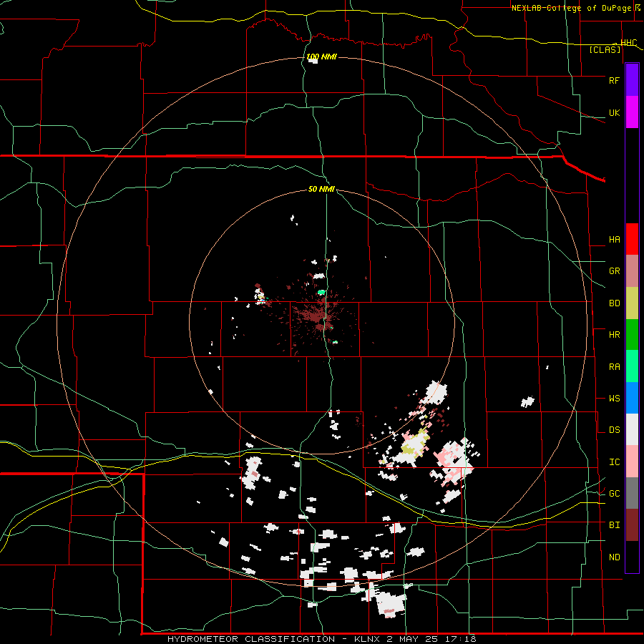Click the WS legend label
644x644 pixels.
click(x=614, y=399)
